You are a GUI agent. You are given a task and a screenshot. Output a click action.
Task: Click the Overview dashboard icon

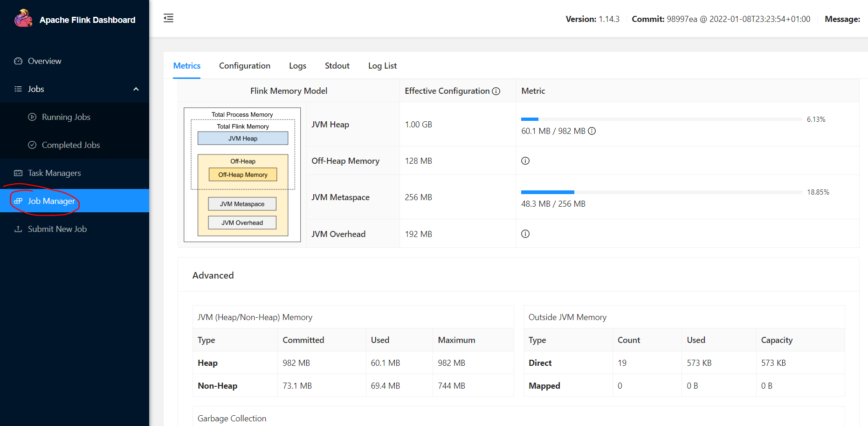(18, 61)
